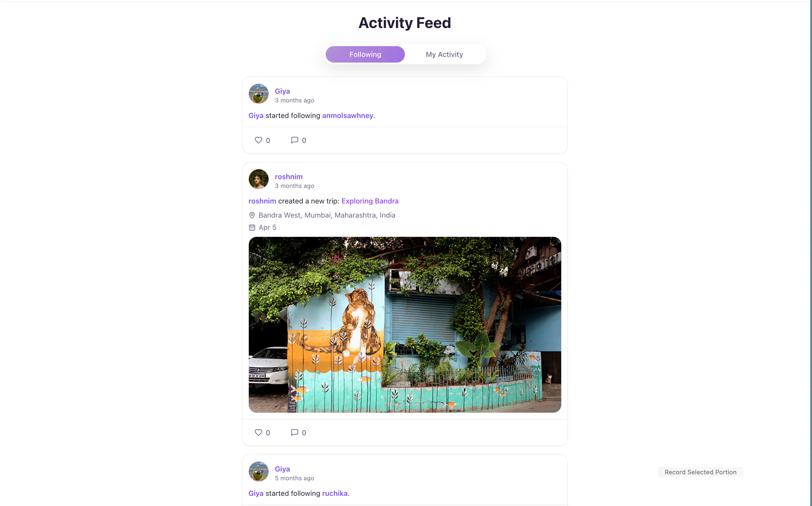Open Giya's avatar on the ruchika follow post
Image resolution: width=812 pixels, height=506 pixels.
[x=258, y=471]
